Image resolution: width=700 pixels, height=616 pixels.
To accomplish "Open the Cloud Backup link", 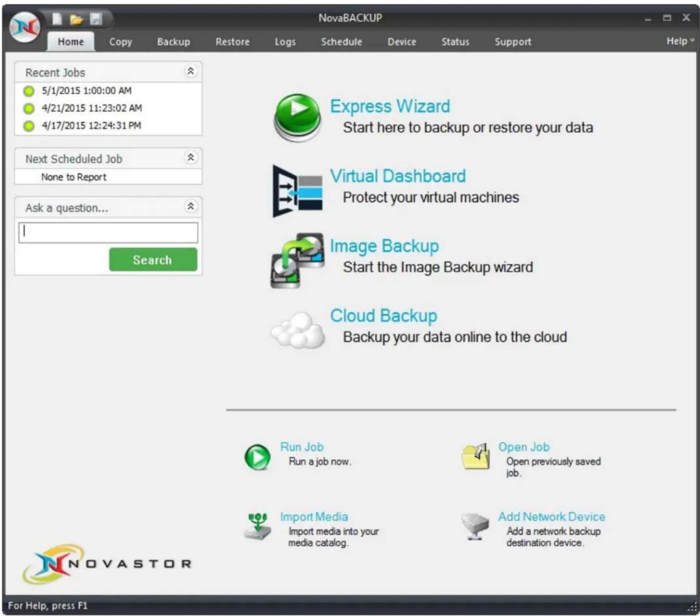I will (x=384, y=316).
